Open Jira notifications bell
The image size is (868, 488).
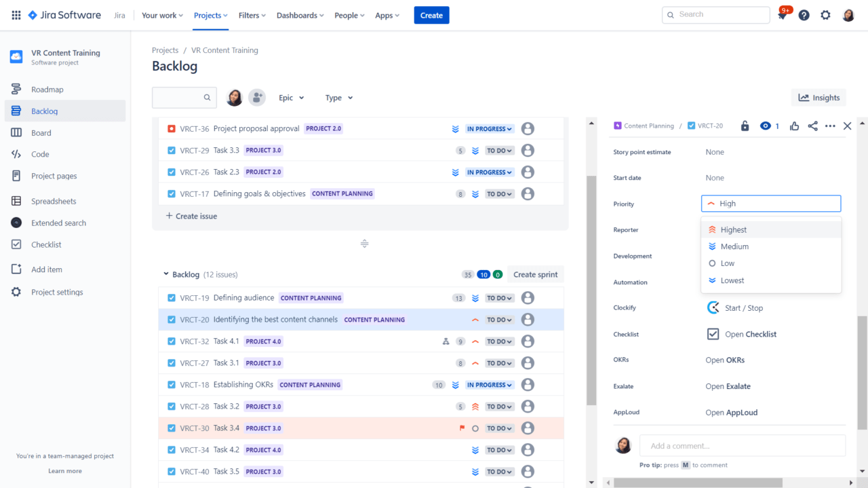click(782, 14)
